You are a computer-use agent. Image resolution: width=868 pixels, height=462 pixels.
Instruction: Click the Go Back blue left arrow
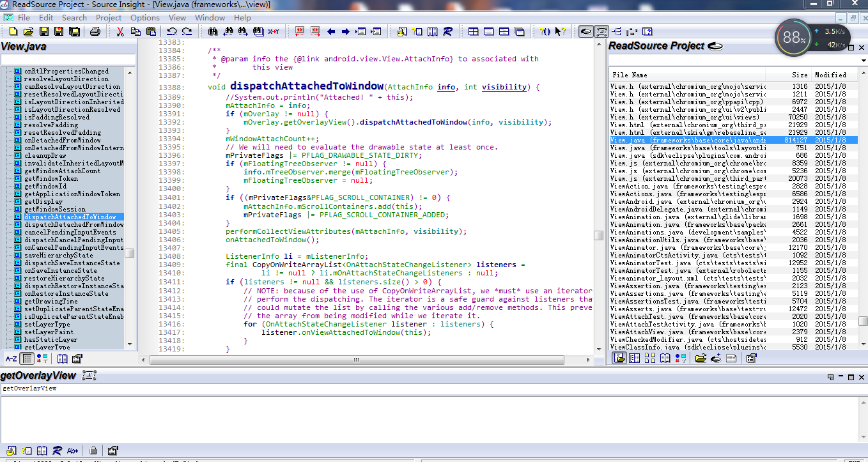click(x=331, y=31)
